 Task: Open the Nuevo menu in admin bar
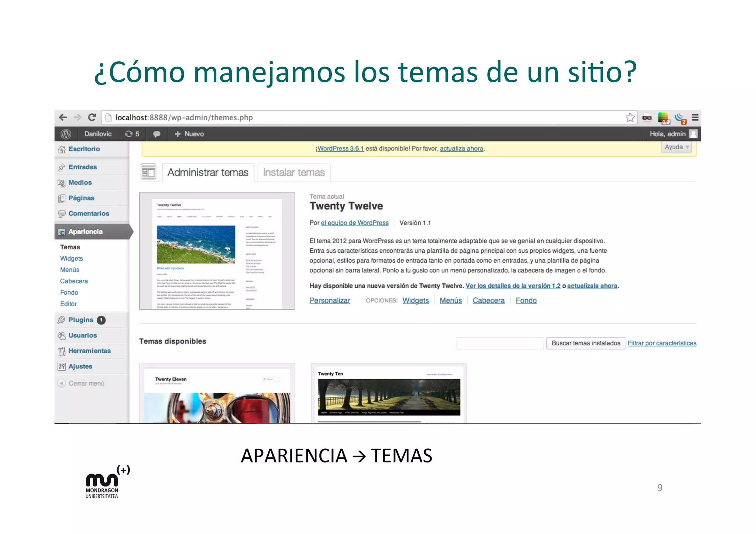(x=189, y=134)
